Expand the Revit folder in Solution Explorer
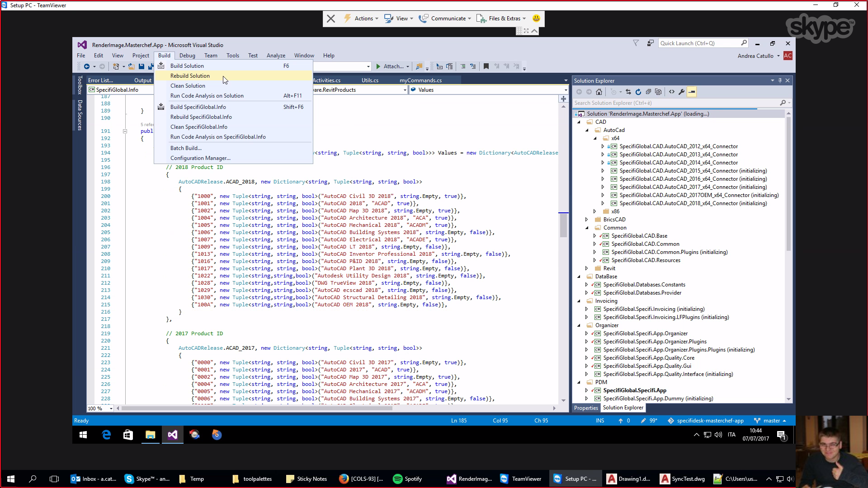 [x=587, y=268]
